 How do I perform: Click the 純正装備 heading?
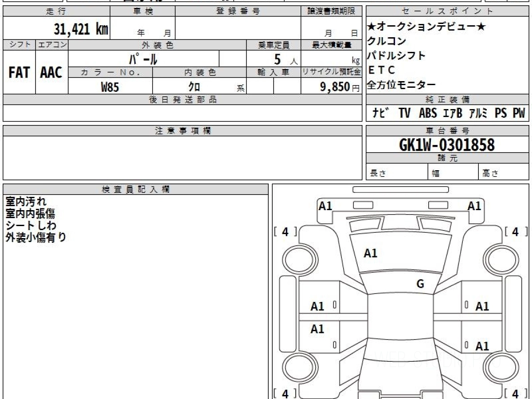coord(447,100)
